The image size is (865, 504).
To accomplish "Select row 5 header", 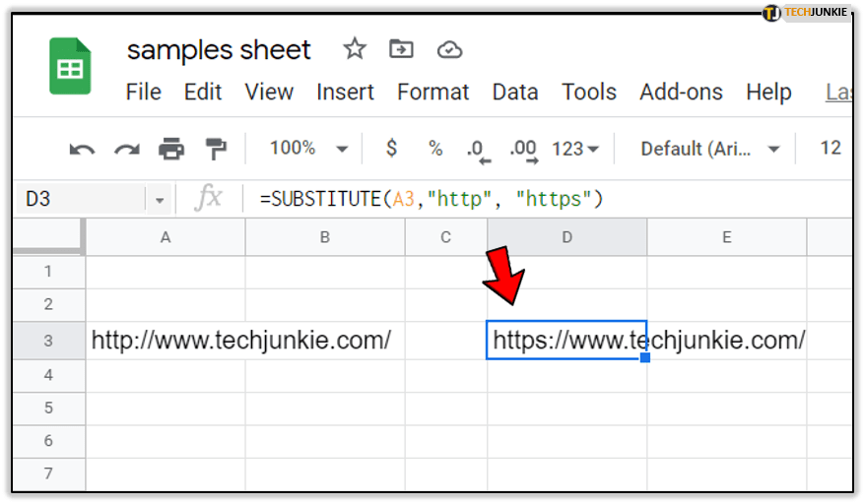I will pos(48,409).
